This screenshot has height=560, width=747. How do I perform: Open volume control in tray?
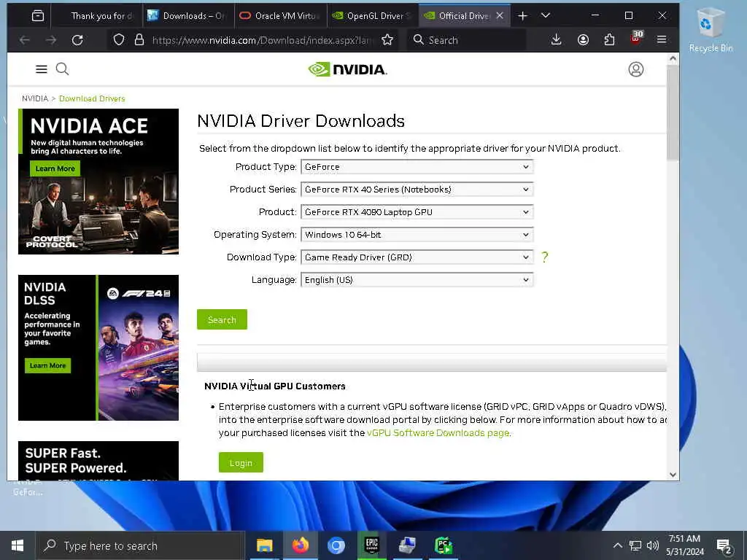click(652, 545)
